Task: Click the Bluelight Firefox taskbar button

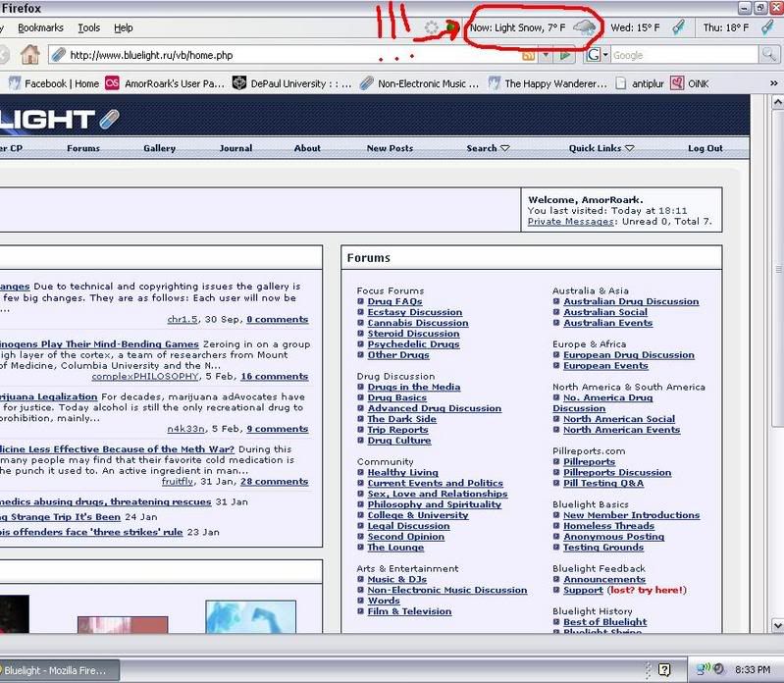Action: pyautogui.click(x=58, y=670)
